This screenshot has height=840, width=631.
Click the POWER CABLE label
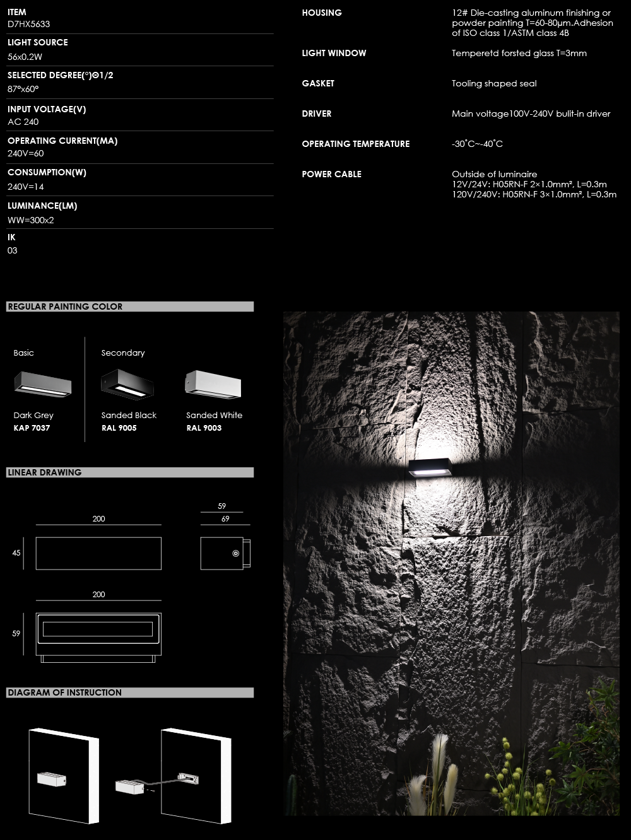click(x=332, y=174)
